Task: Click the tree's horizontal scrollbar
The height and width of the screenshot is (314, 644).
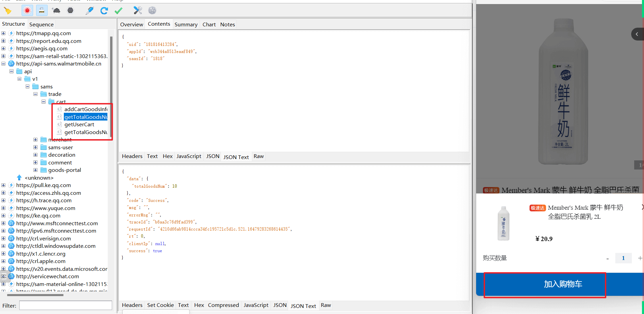Action: (35, 295)
